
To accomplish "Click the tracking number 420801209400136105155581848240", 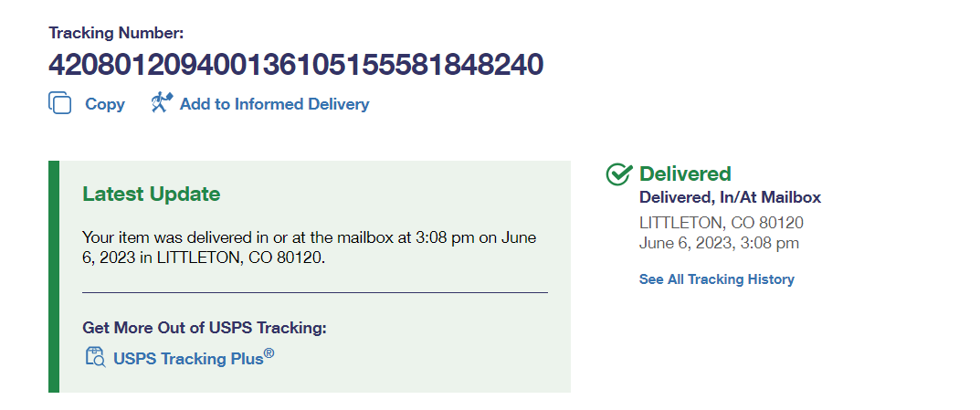I will tap(295, 64).
